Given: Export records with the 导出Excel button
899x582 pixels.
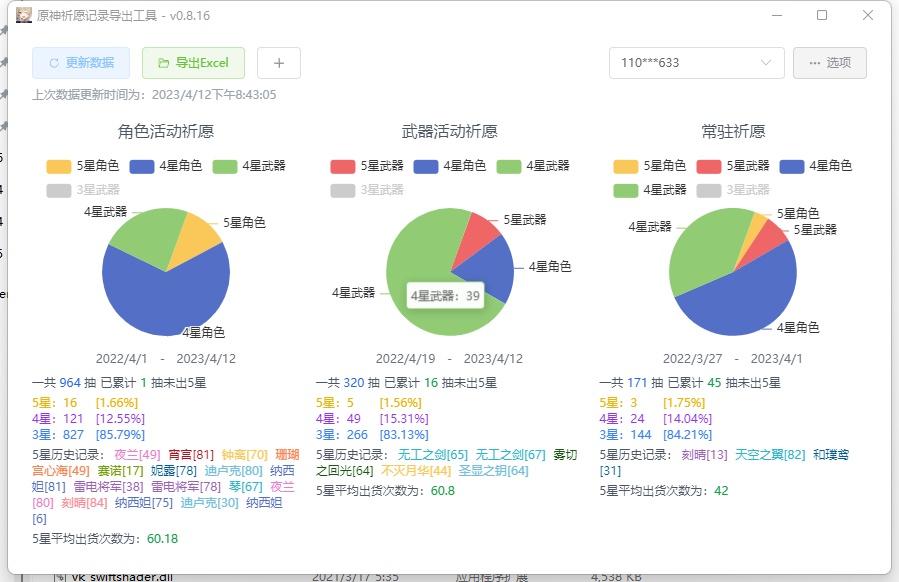Looking at the screenshot, I should tap(193, 63).
